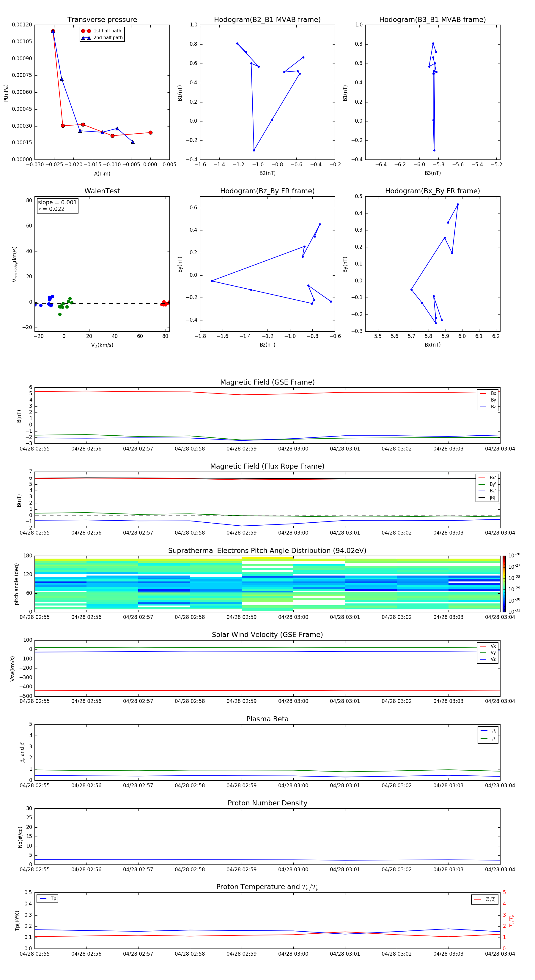This screenshot has height=980, width=535.
Task: Click 'Solar Wind Velocity (GSE Frame)' title
Action: 267,635
